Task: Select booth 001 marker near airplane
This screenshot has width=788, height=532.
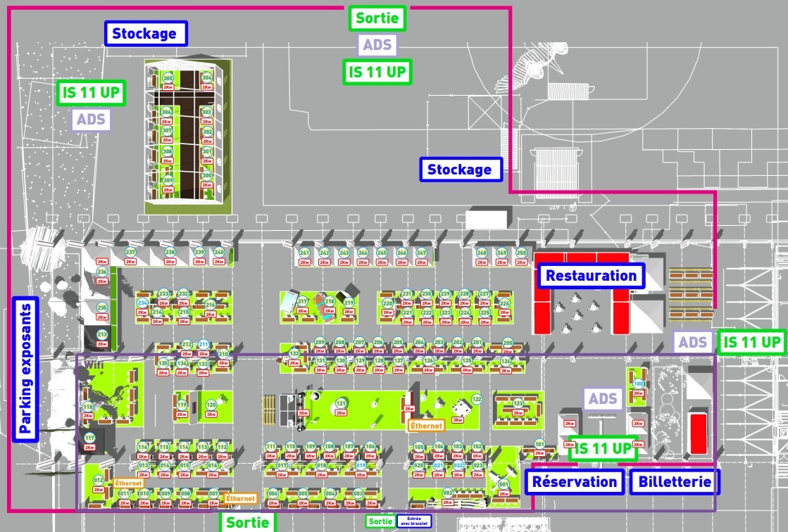Action: pyautogui.click(x=504, y=485)
